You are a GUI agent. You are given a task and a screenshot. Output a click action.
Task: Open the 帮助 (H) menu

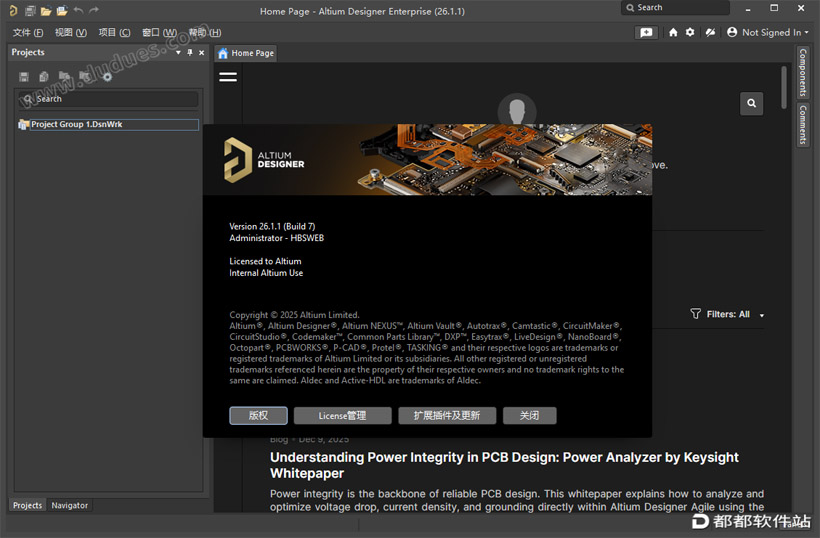[204, 32]
